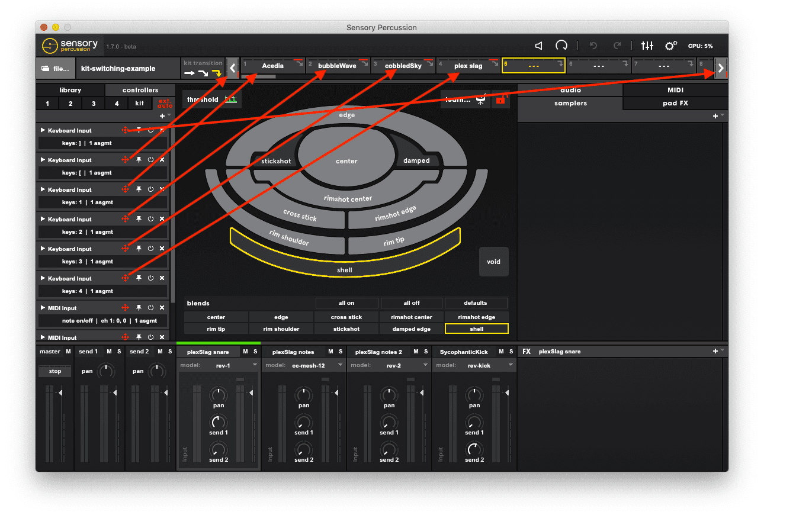This screenshot has width=812, height=515.
Task: Toggle power on the second Keyboard Input
Action: coord(150,160)
